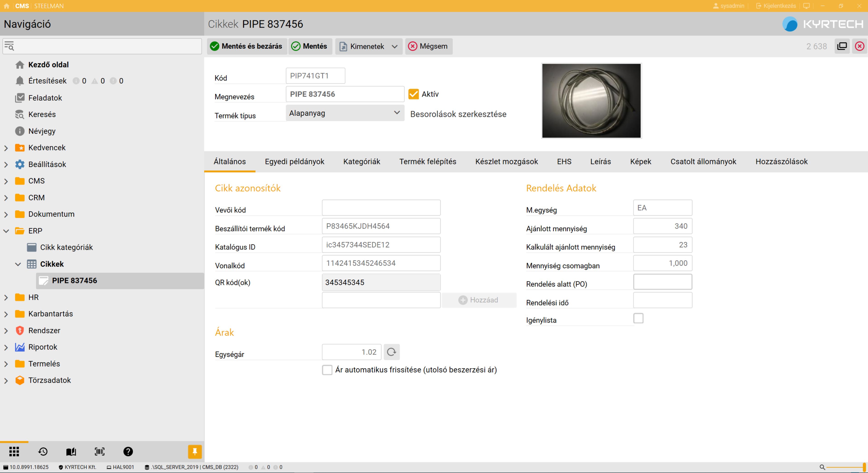Expand the Kimenetek dropdown arrow

click(395, 47)
